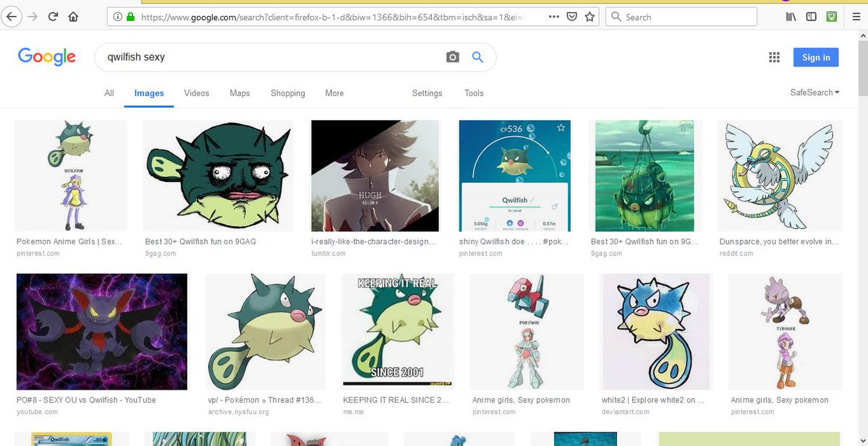868x446 pixels.
Task: Open the purple lightning bat Pokemon thumbnail
Action: pyautogui.click(x=102, y=332)
